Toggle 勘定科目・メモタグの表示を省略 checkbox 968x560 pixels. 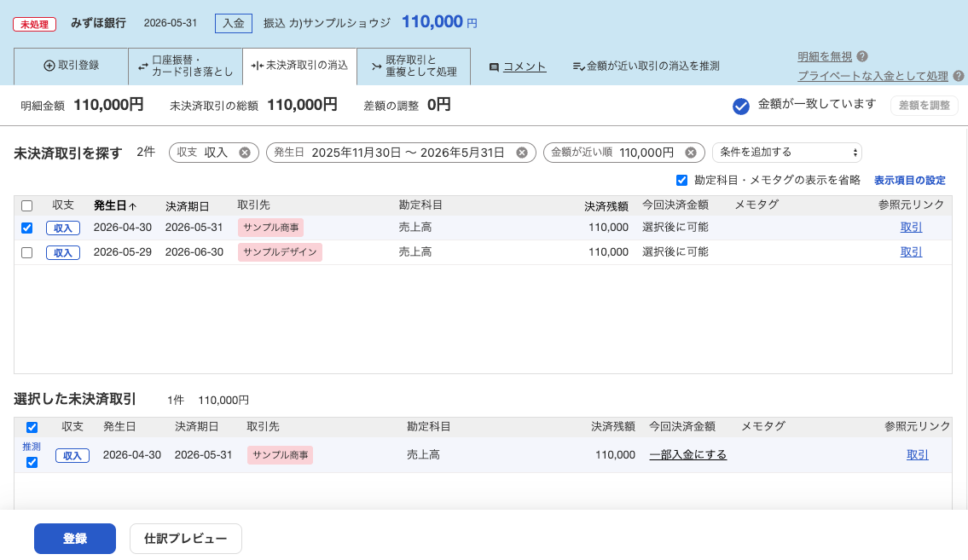[681, 180]
